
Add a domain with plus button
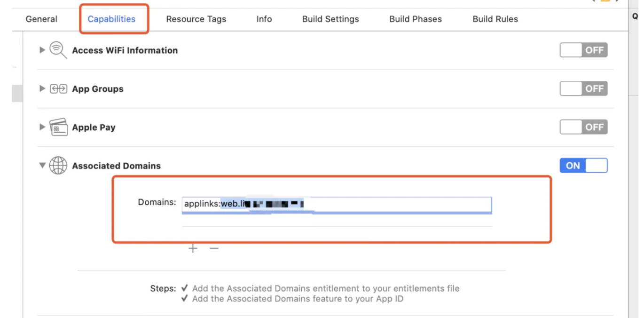tap(193, 248)
